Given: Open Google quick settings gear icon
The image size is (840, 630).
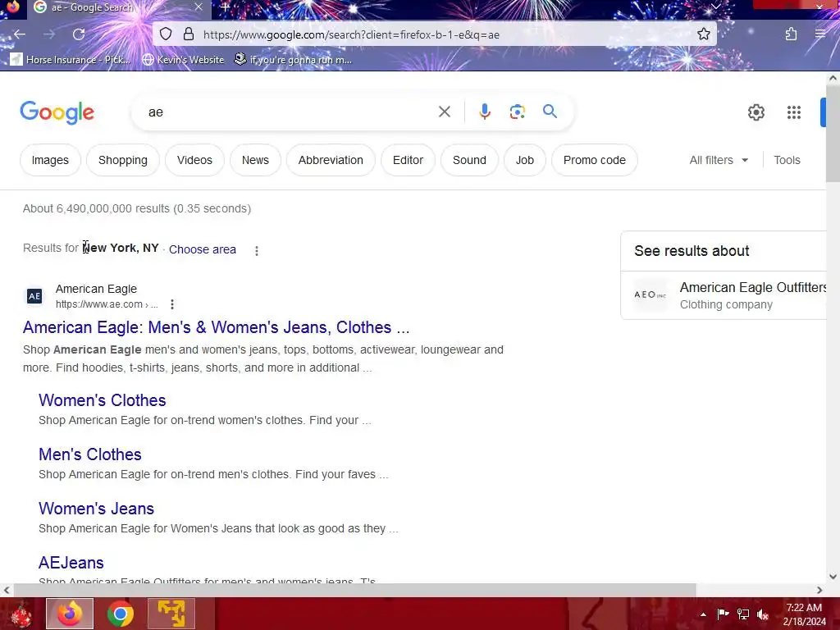Looking at the screenshot, I should [756, 112].
